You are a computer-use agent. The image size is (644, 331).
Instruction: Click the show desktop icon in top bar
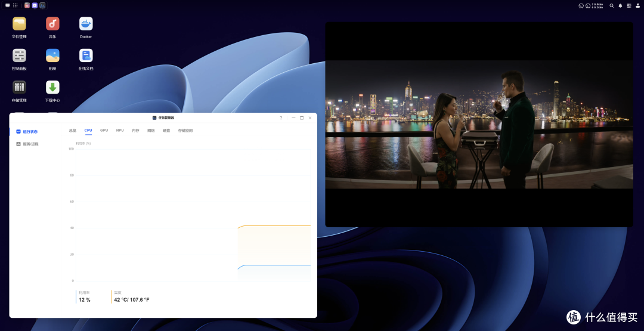click(x=7, y=5)
